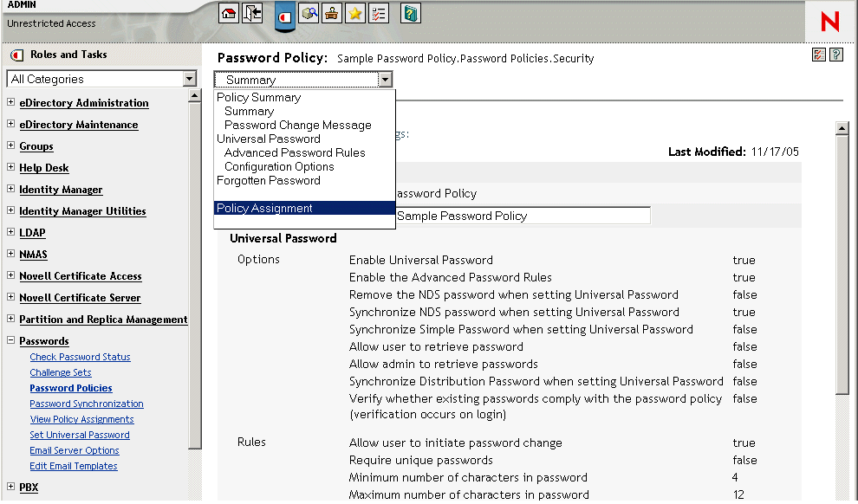Select Policy Assignment from the list
Screen dimensions: 858x504
tap(264, 208)
